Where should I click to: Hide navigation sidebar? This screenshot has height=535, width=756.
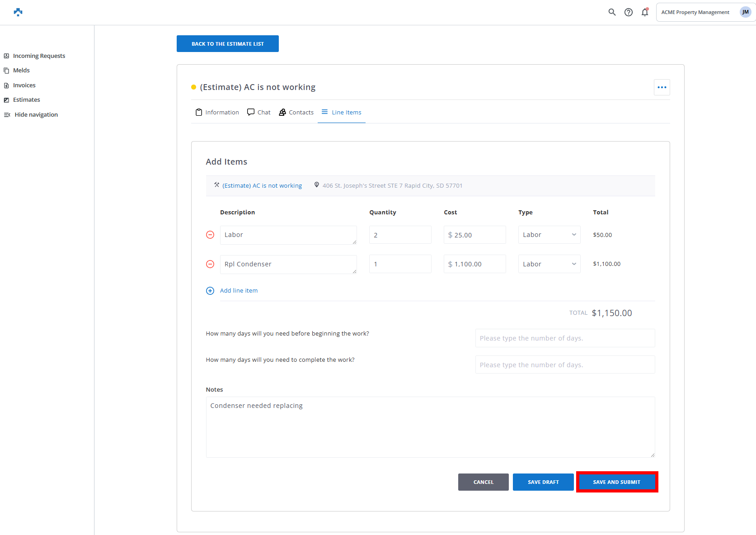[31, 115]
